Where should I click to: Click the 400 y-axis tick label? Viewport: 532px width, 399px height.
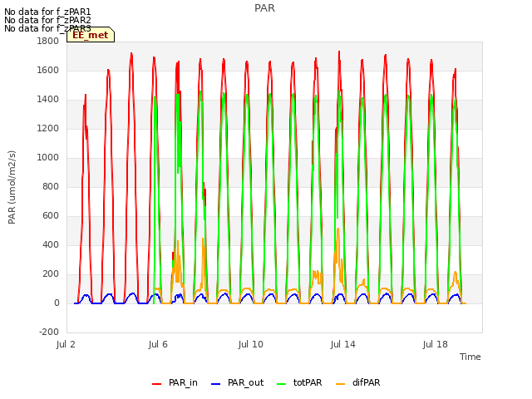tap(51, 245)
